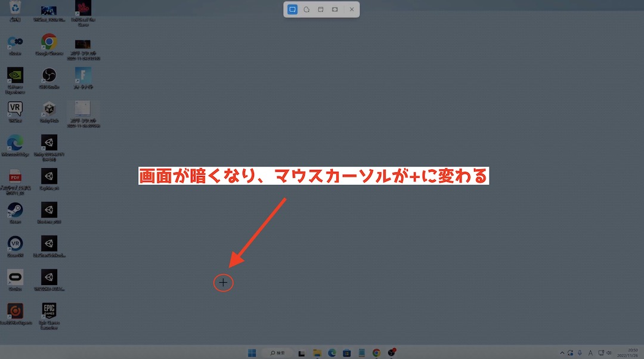The width and height of the screenshot is (644, 359).
Task: Click the taskbar search box
Action: point(277,352)
